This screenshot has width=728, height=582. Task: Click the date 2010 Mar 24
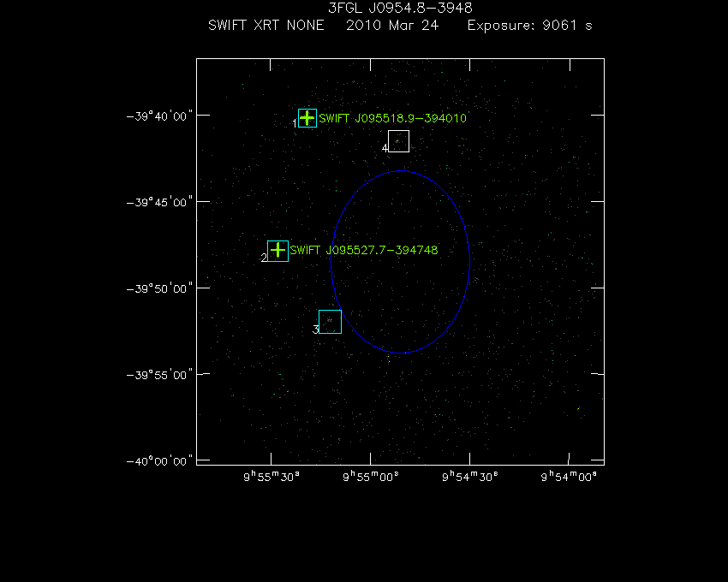click(x=392, y=25)
